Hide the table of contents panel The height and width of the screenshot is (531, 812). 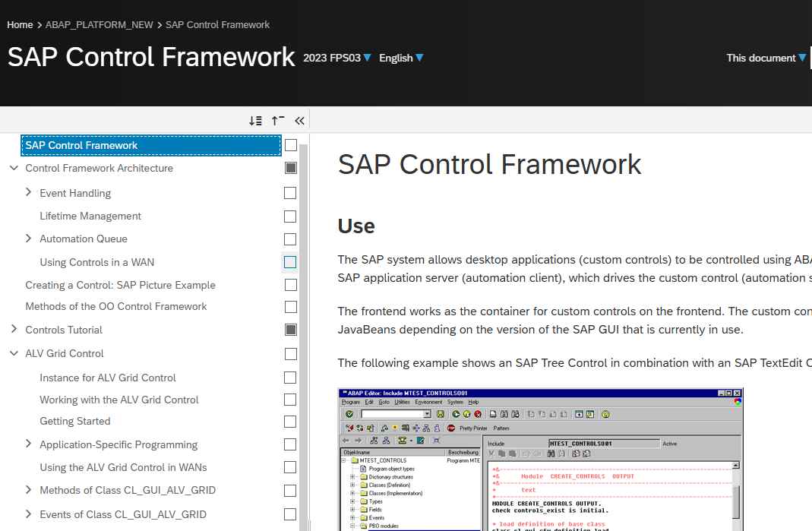[x=299, y=121]
